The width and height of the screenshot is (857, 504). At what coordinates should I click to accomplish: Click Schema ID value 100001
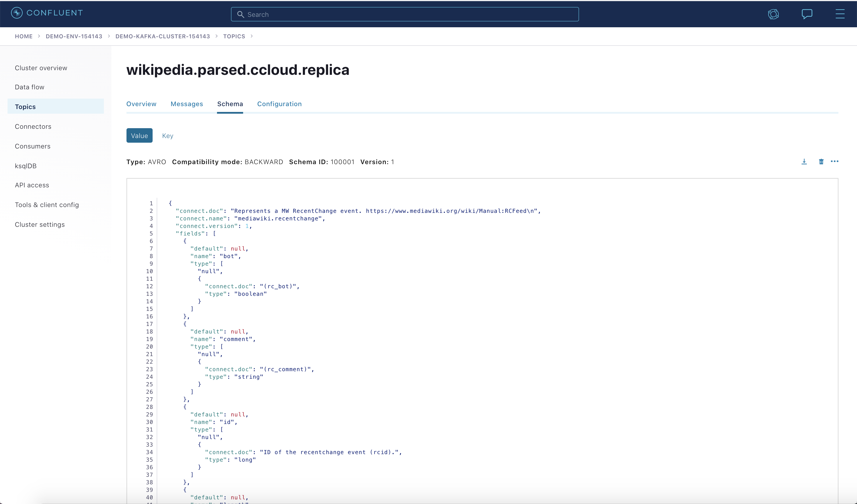[342, 162]
